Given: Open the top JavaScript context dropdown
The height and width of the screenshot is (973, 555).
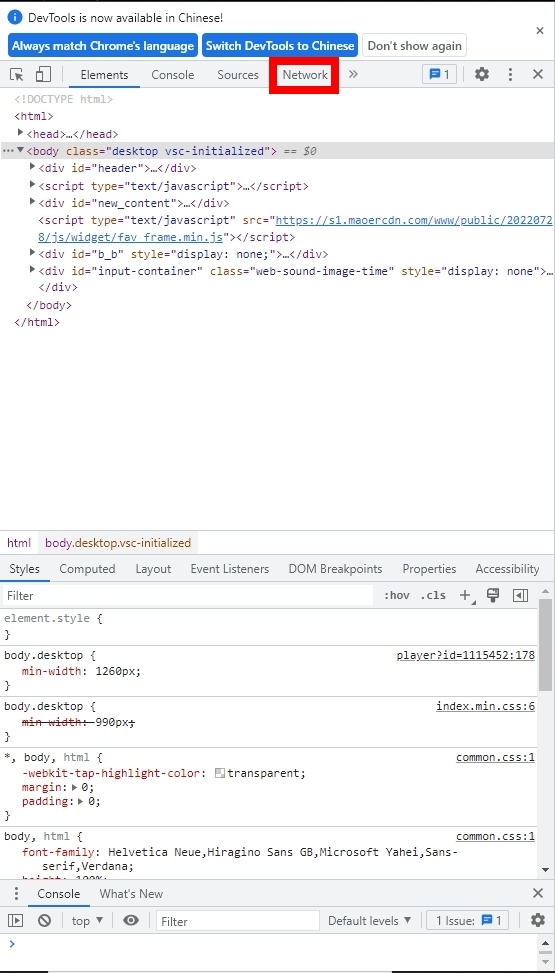Looking at the screenshot, I should [87, 921].
